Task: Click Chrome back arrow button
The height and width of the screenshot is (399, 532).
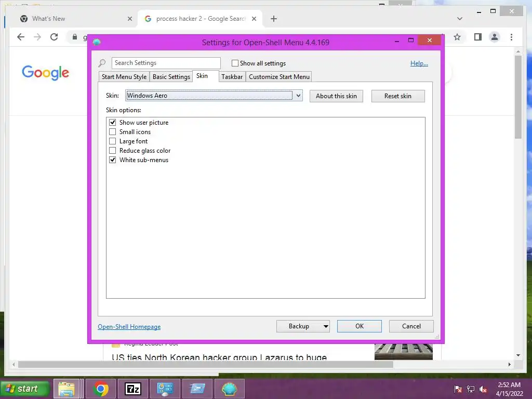Action: [21, 37]
